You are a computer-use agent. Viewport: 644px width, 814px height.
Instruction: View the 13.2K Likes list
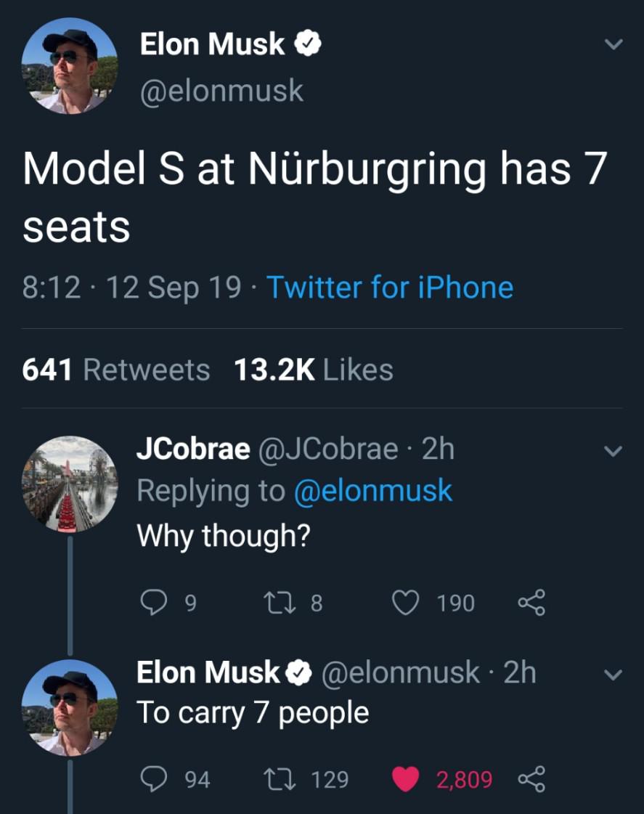click(313, 370)
